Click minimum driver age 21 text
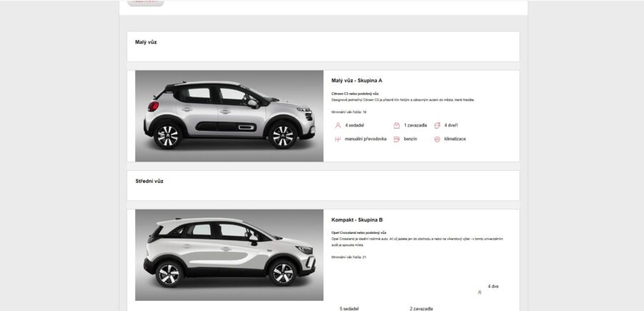 click(x=348, y=257)
